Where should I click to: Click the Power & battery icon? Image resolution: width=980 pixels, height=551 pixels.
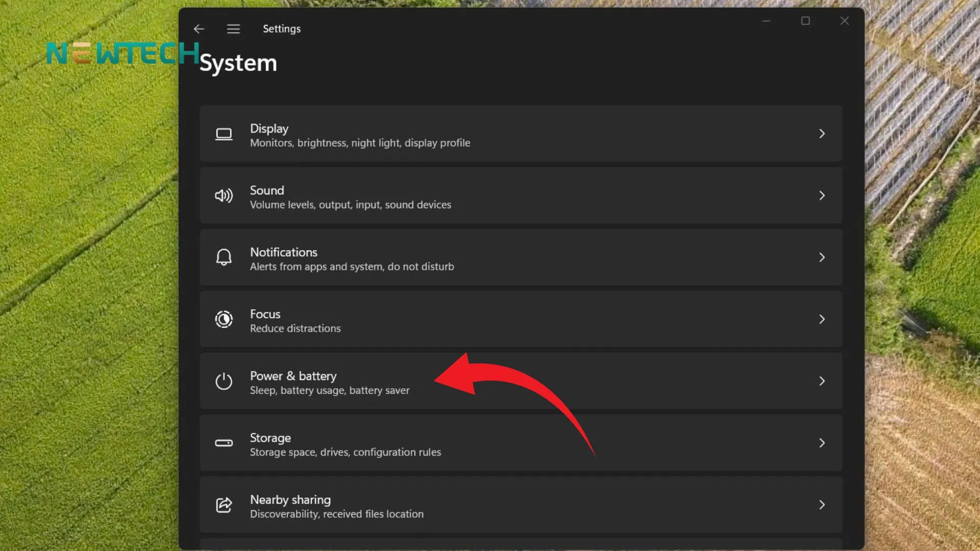pyautogui.click(x=224, y=382)
